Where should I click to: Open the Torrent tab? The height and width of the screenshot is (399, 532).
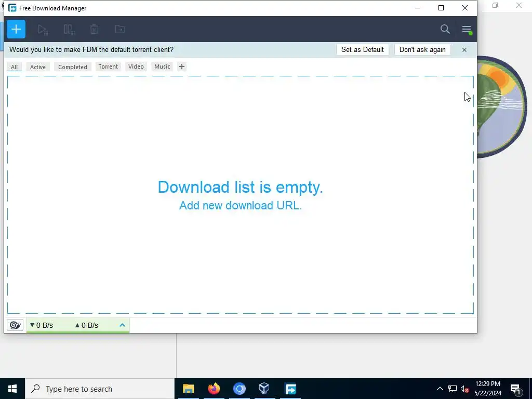pos(108,66)
